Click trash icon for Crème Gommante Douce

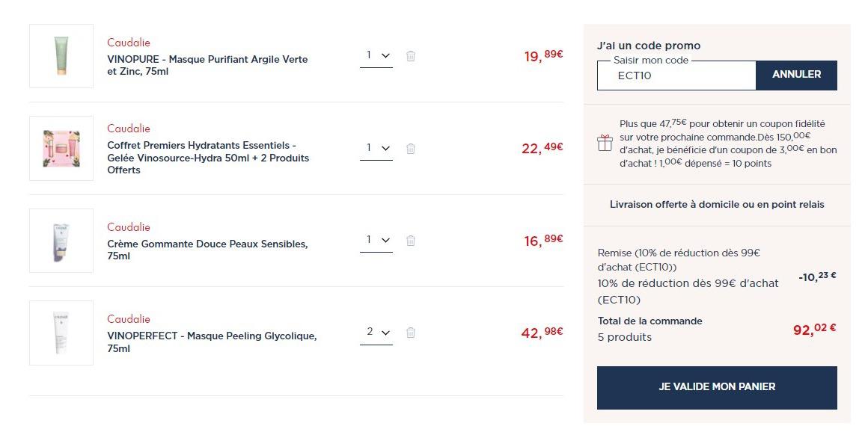pyautogui.click(x=411, y=241)
